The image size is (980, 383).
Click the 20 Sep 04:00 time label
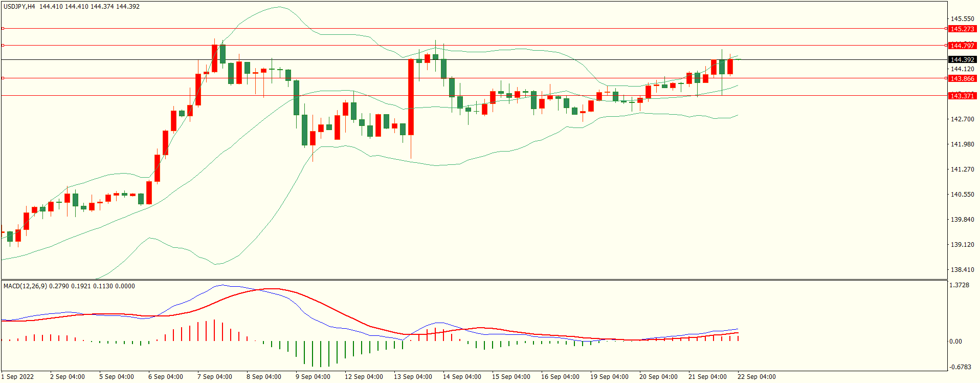[x=658, y=377]
